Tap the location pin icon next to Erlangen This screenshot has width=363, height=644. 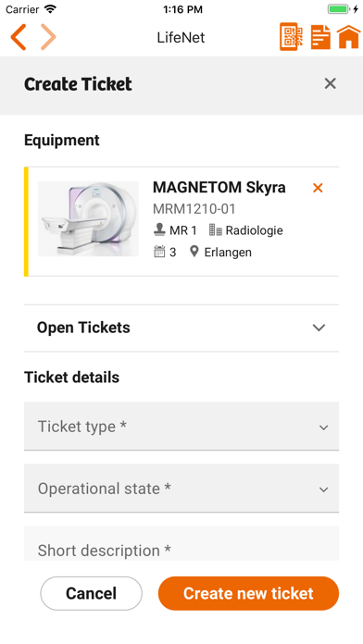(194, 252)
